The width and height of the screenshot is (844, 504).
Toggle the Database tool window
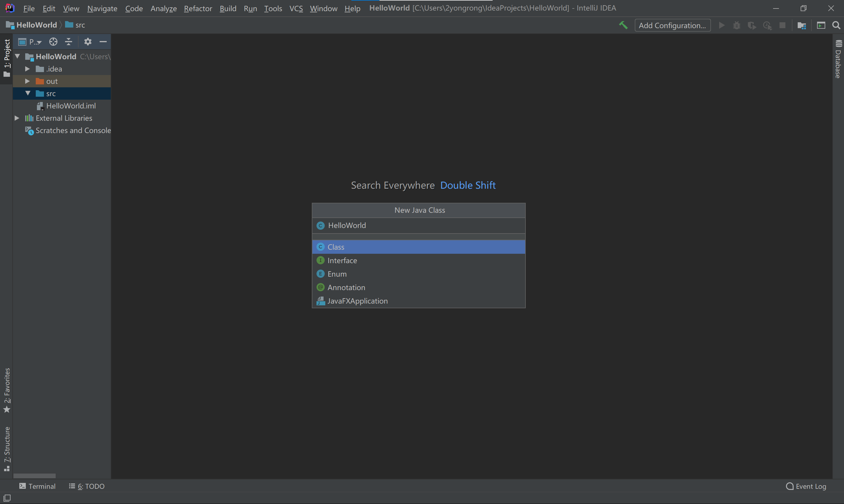[x=838, y=59]
